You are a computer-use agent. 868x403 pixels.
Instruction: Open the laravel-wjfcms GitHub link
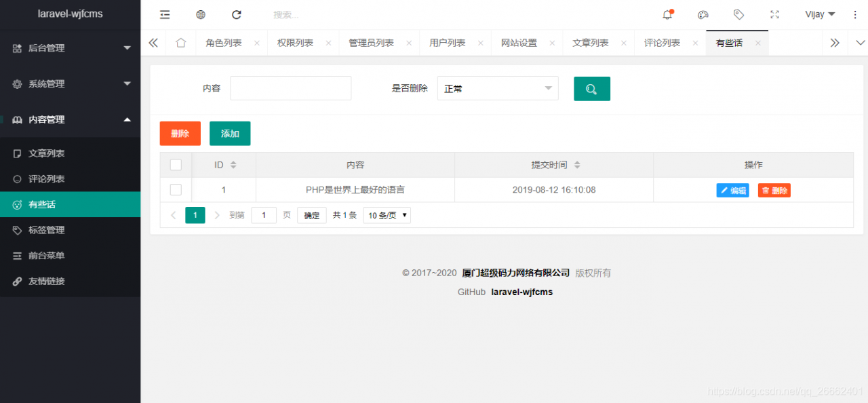[x=522, y=292]
